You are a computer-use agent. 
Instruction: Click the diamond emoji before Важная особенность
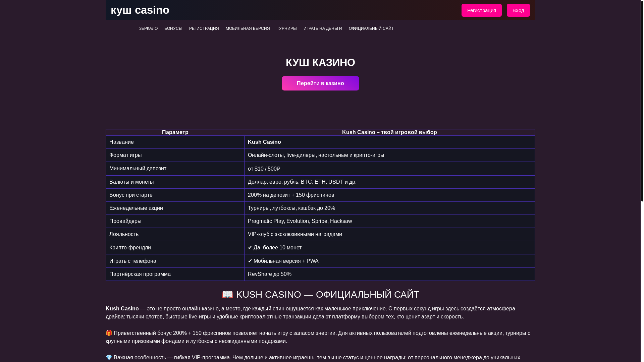pyautogui.click(x=109, y=357)
